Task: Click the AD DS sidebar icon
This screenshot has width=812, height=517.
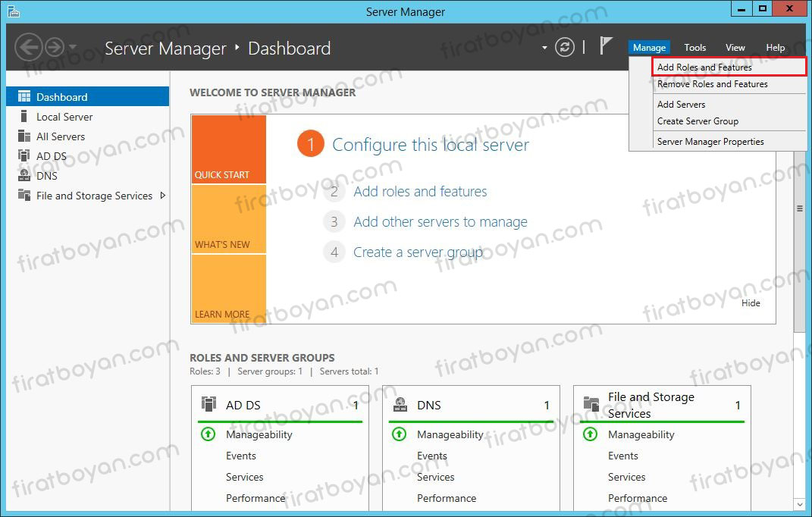Action: (24, 155)
